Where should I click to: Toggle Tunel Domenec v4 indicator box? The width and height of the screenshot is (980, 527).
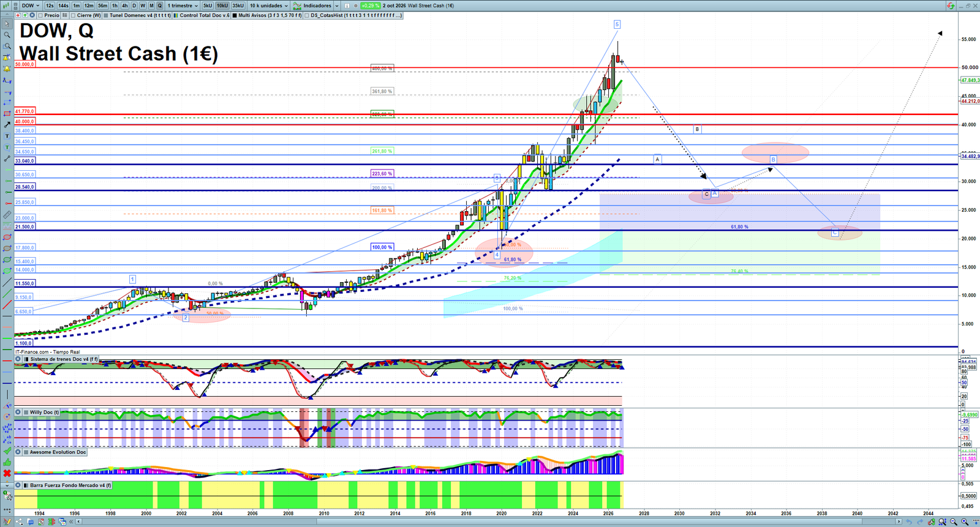click(x=106, y=15)
